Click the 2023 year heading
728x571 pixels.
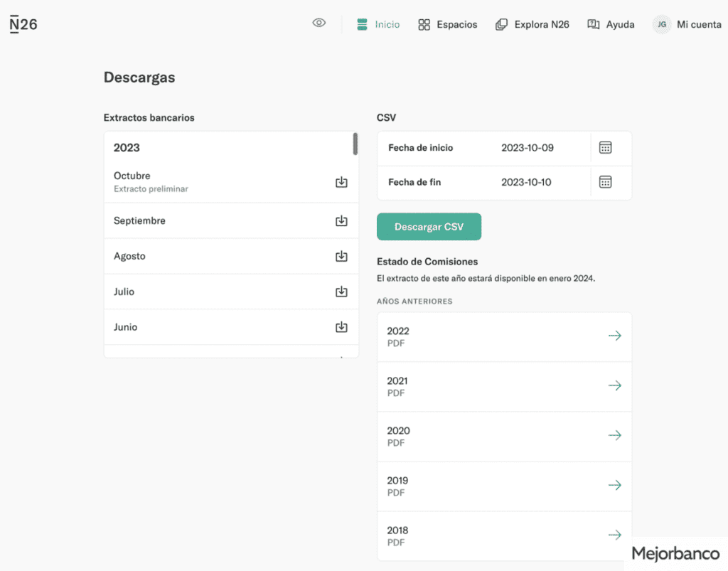point(127,148)
